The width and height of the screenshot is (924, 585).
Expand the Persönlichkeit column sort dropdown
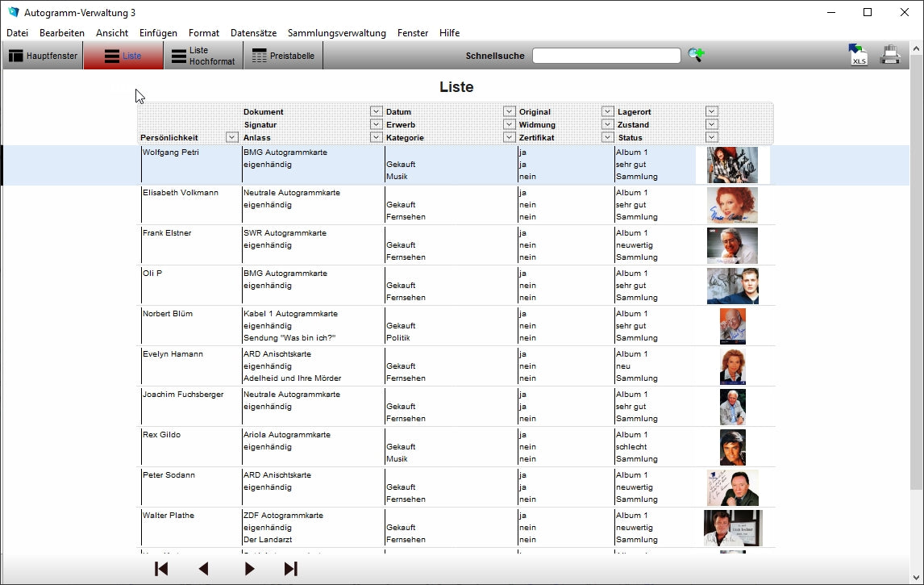click(x=231, y=137)
